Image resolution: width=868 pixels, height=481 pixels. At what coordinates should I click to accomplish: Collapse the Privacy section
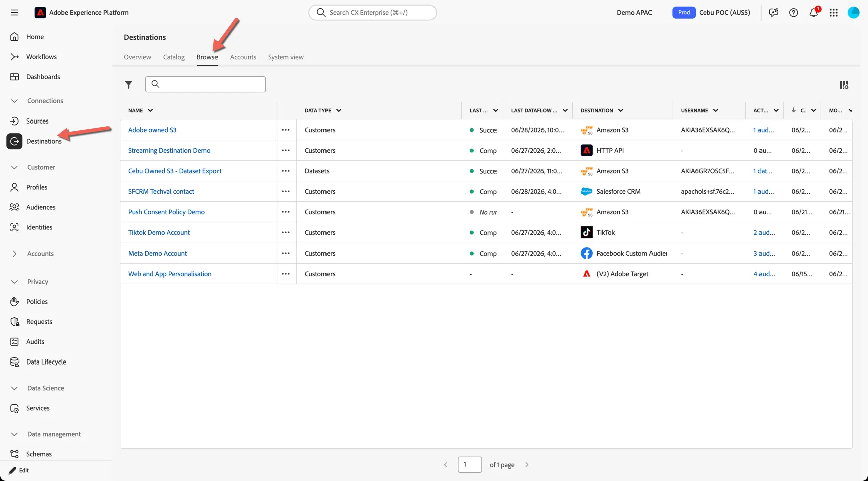tap(14, 282)
